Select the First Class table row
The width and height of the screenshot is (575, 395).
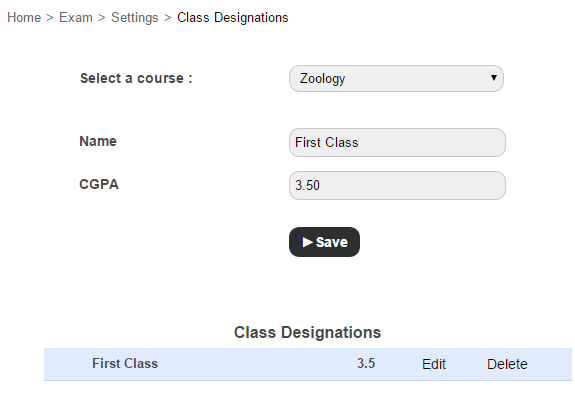(x=308, y=364)
